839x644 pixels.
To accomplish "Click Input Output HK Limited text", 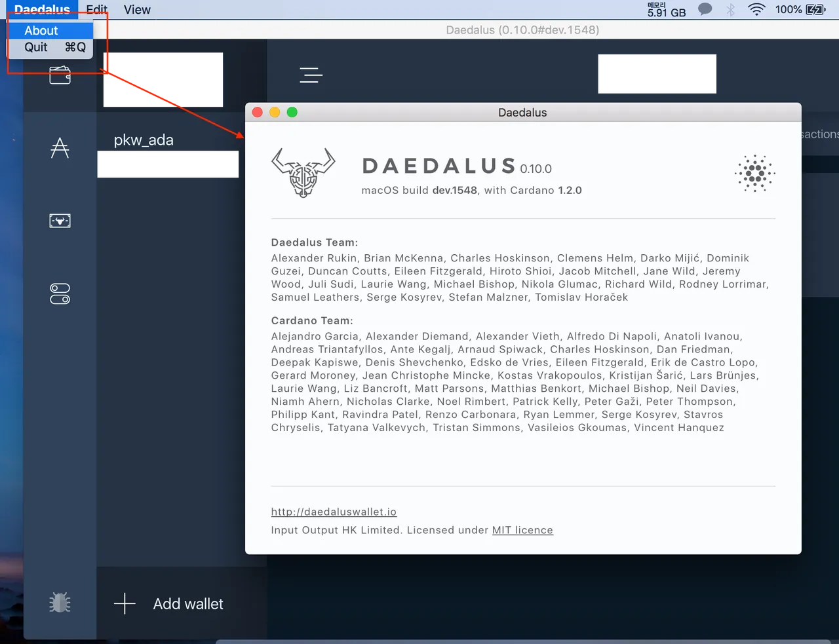I will click(336, 530).
